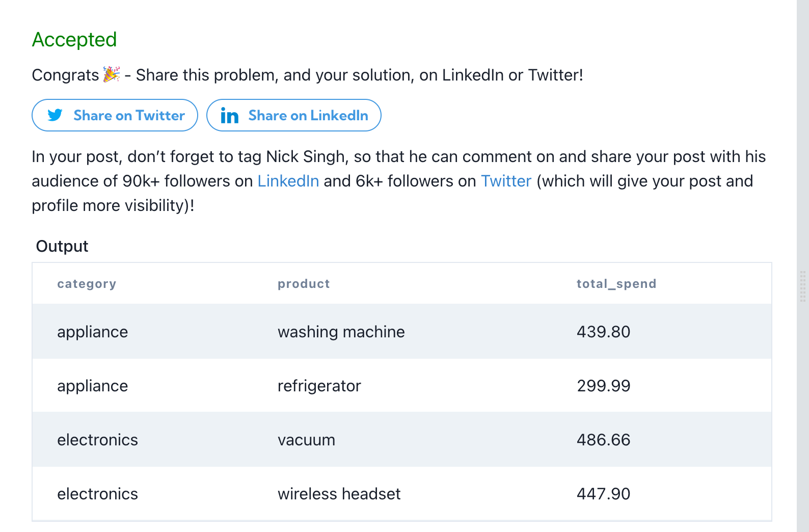Click the 299.99 total spend value
This screenshot has height=532, width=809.
click(x=603, y=386)
